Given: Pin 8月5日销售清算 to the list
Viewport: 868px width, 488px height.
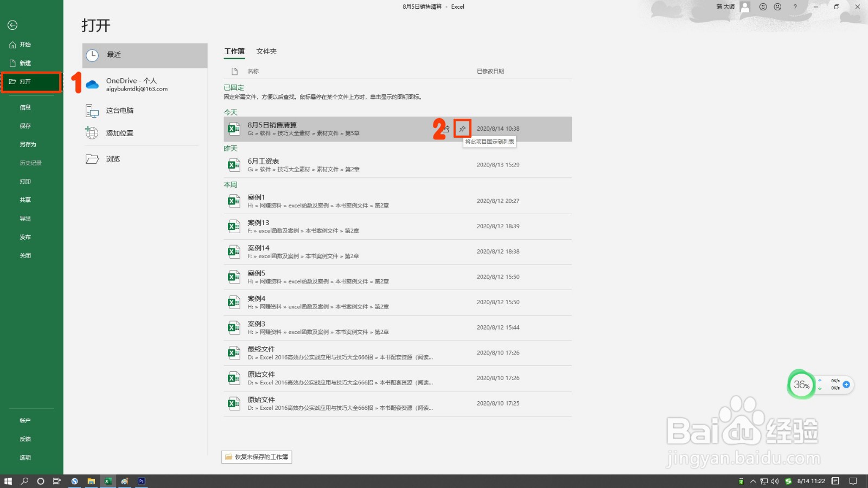Looking at the screenshot, I should point(462,129).
